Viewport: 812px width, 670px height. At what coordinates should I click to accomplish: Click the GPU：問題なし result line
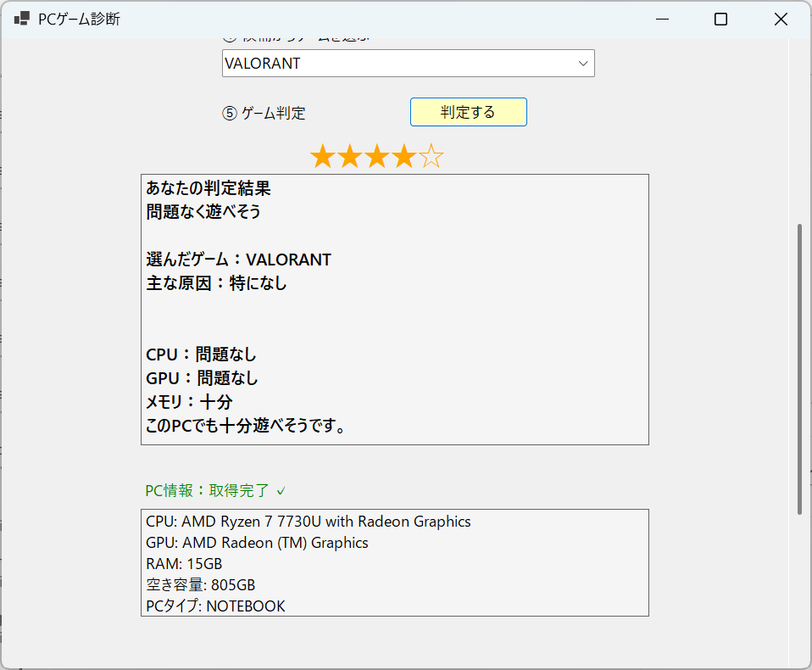click(x=202, y=378)
